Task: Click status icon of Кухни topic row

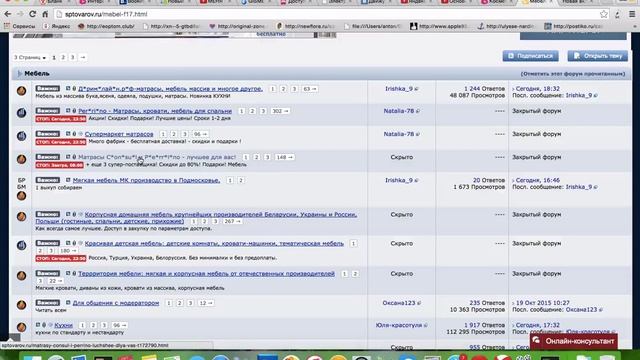Action: [22, 327]
